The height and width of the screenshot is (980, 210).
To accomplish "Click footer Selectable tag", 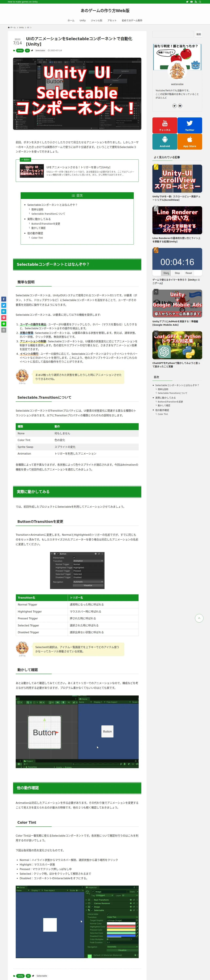I will tap(42, 976).
